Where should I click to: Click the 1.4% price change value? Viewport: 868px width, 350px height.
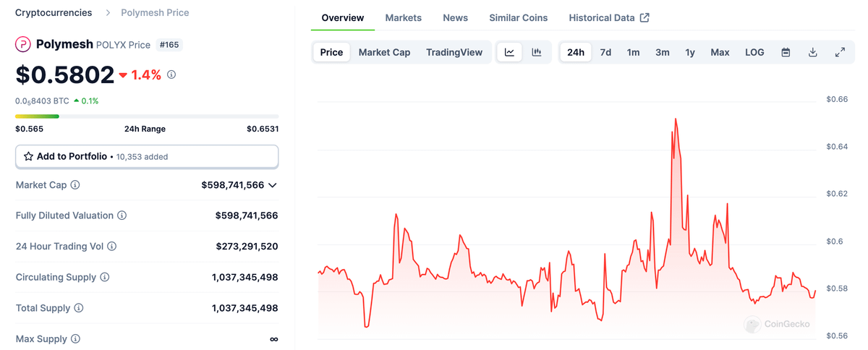click(146, 74)
